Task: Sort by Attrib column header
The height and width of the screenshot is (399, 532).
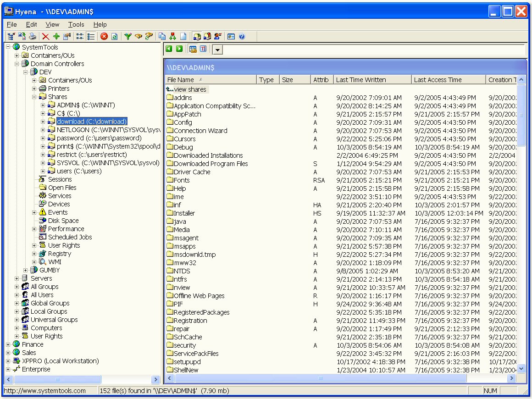Action: tap(321, 80)
